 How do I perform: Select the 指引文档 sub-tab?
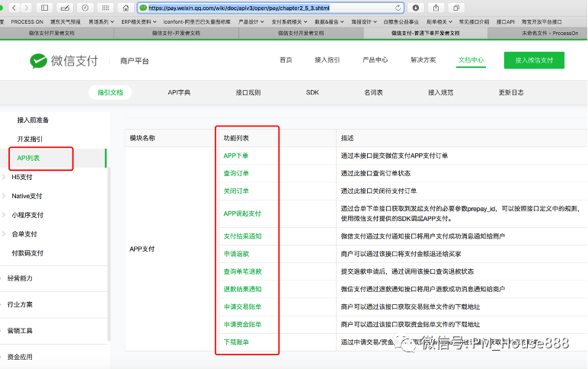110,92
